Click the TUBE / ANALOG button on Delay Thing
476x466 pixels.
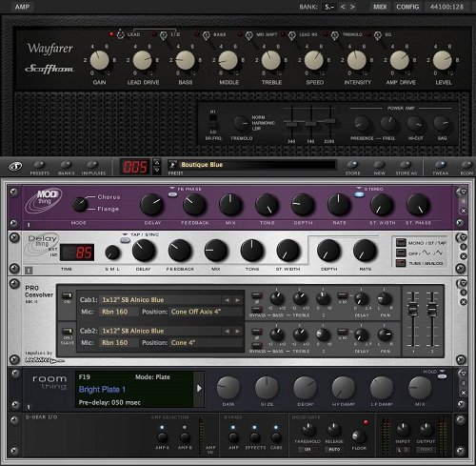[401, 263]
